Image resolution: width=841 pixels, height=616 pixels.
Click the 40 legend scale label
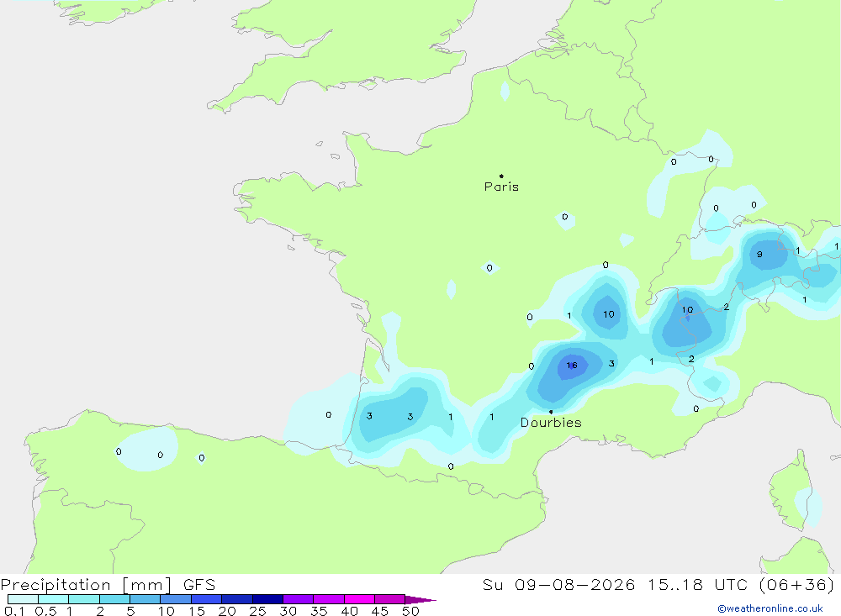(349, 611)
